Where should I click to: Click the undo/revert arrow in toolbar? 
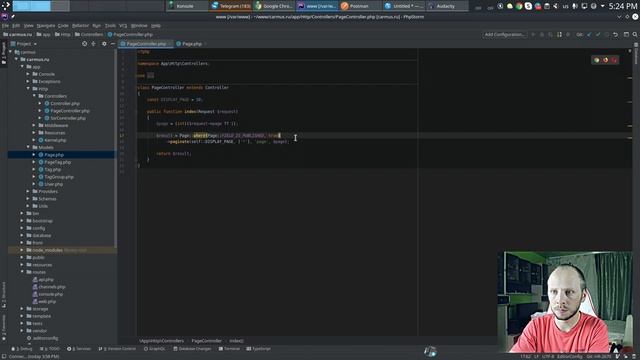point(616,35)
